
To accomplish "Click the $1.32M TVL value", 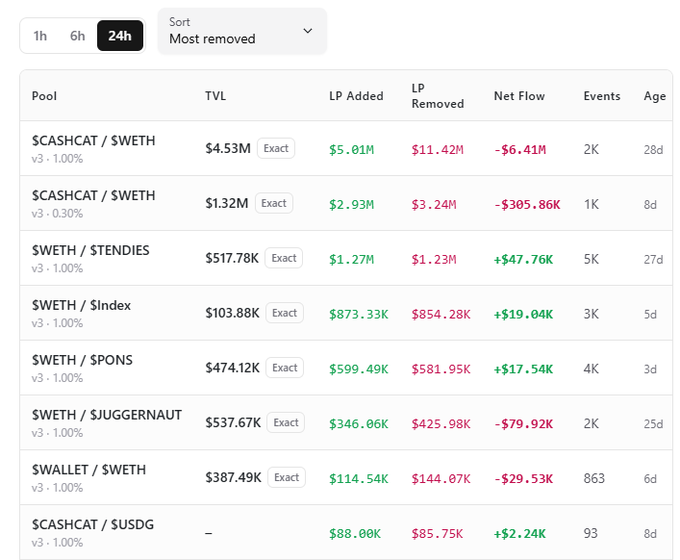I will [x=226, y=203].
